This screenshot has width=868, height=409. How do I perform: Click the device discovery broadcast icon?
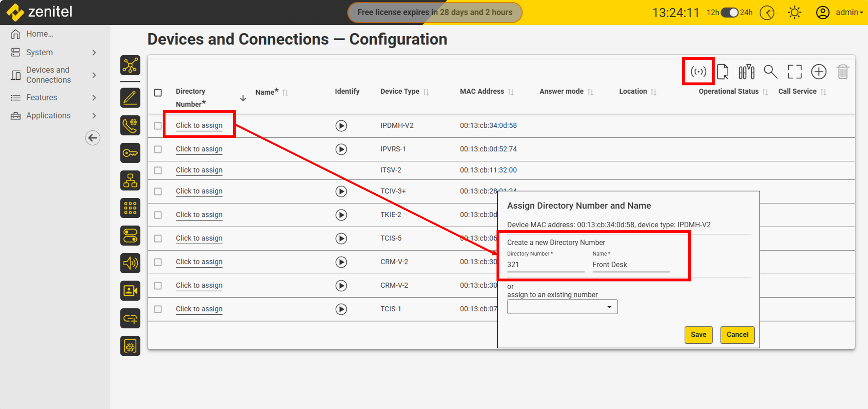698,72
